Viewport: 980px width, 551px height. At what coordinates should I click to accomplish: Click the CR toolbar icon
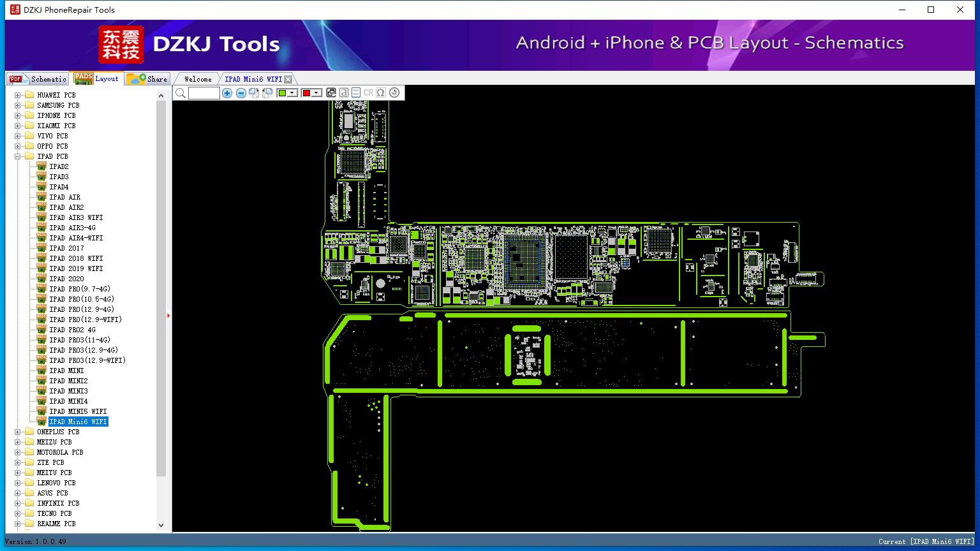[368, 93]
